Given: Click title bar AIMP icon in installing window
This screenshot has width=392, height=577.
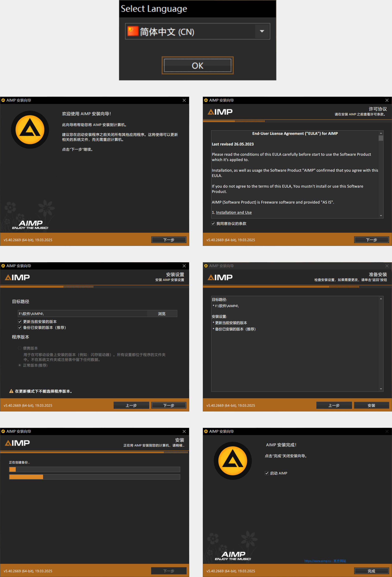Looking at the screenshot, I should pyautogui.click(x=3, y=432).
